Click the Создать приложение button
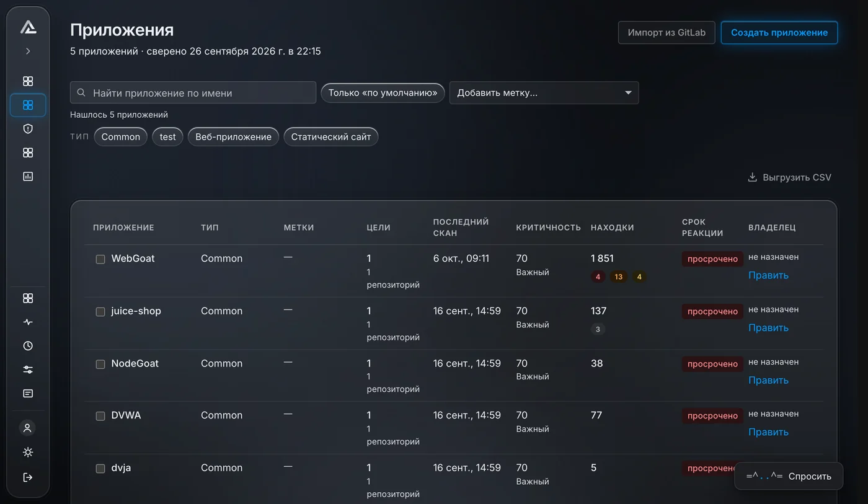The image size is (868, 504). click(x=779, y=33)
